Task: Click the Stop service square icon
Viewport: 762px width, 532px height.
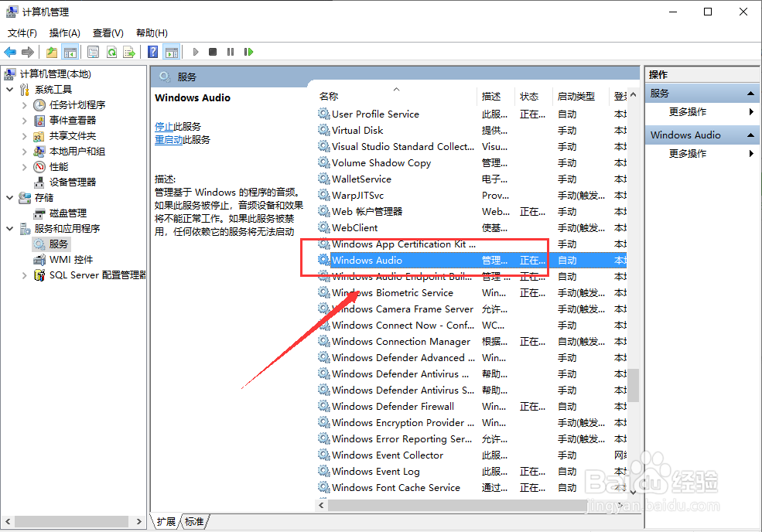Action: click(x=213, y=52)
